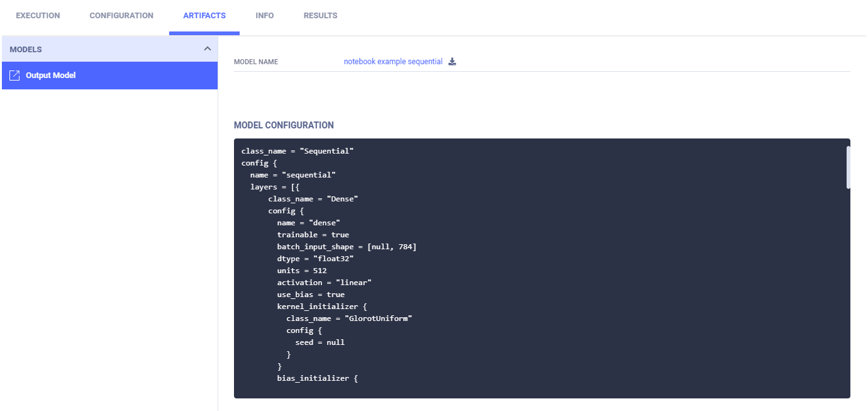Screen dimensions: 868x411
Task: Open the CONFIGURATION tab
Action: (121, 16)
